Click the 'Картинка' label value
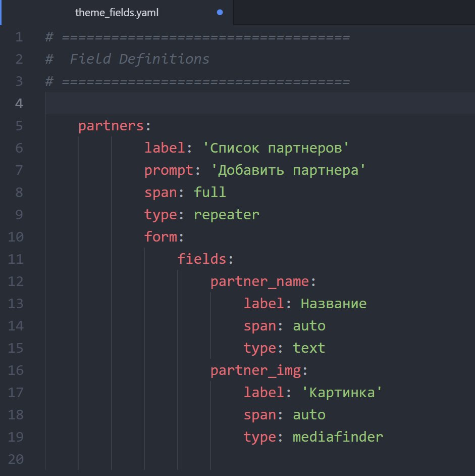This screenshot has width=475, height=476. (342, 393)
